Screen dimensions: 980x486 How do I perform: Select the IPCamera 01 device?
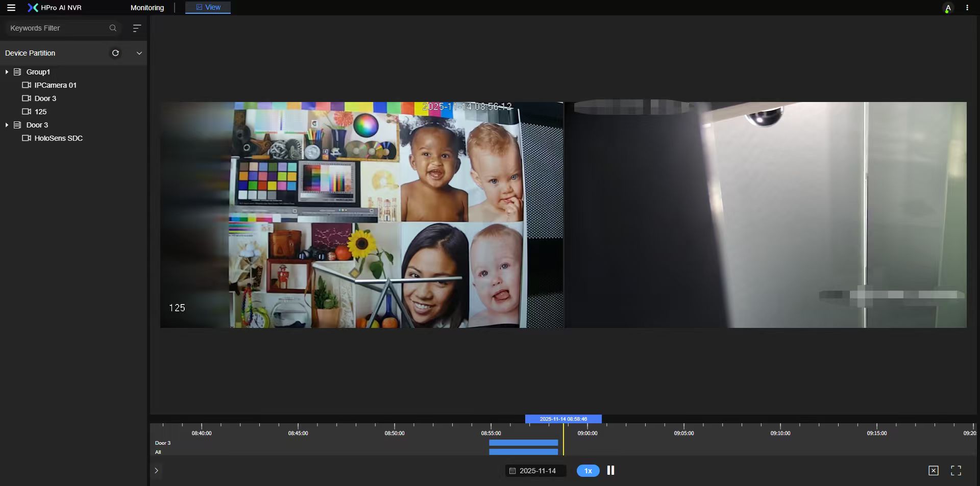point(55,85)
